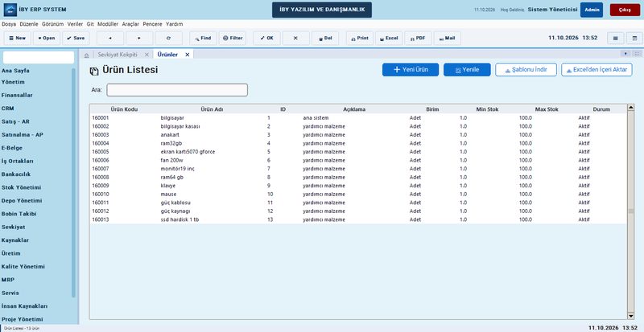Image resolution: width=644 pixels, height=332 pixels.
Task: Click the Mail toolbar button
Action: tap(448, 38)
